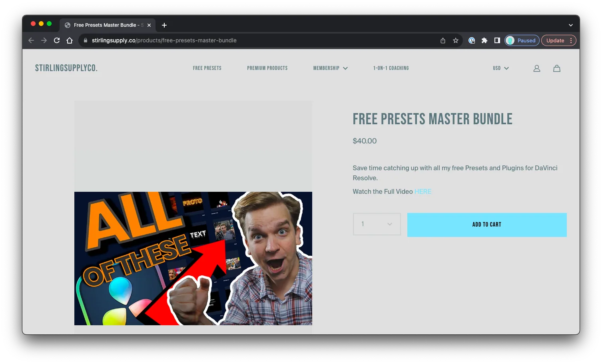Go back with the browser back arrow
The image size is (602, 364).
coord(31,40)
